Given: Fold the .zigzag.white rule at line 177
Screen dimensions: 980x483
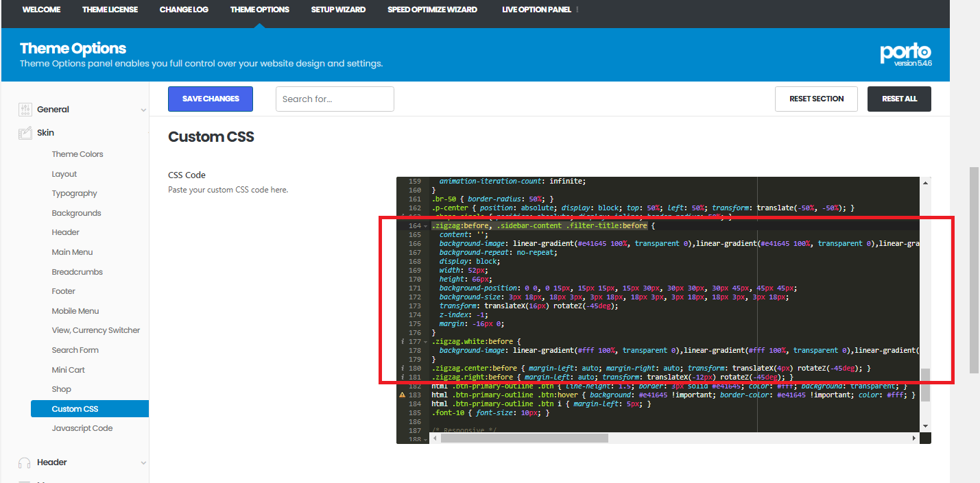Looking at the screenshot, I should click(x=426, y=342).
